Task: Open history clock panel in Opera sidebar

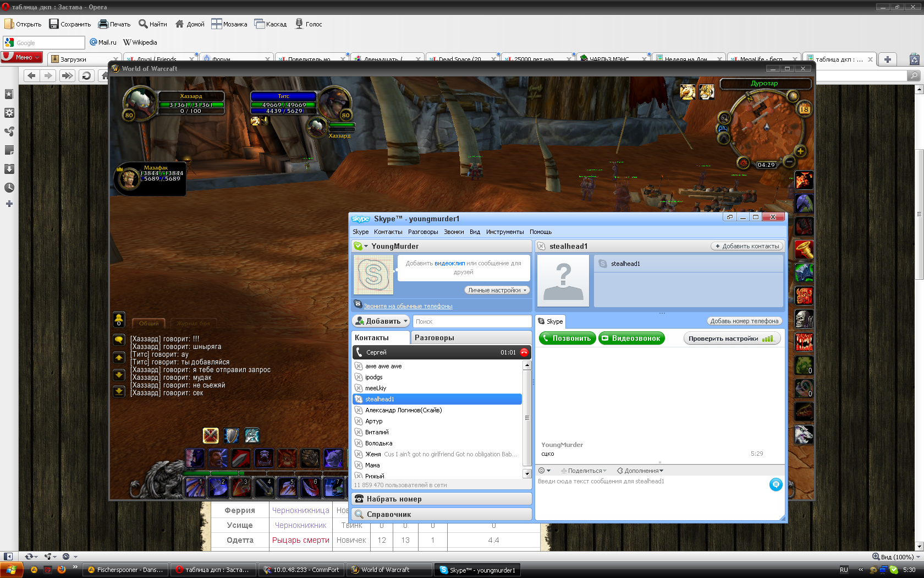Action: [9, 188]
